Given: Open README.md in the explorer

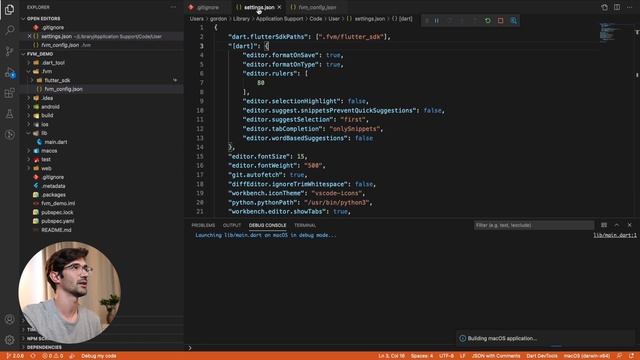Looking at the screenshot, I should pos(56,230).
